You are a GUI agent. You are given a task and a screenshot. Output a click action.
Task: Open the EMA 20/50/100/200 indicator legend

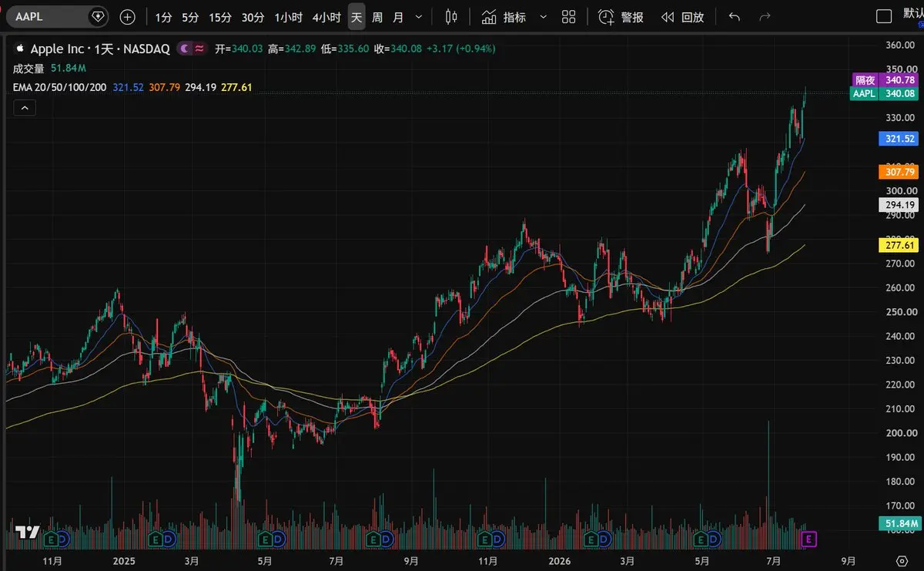pyautogui.click(x=60, y=88)
